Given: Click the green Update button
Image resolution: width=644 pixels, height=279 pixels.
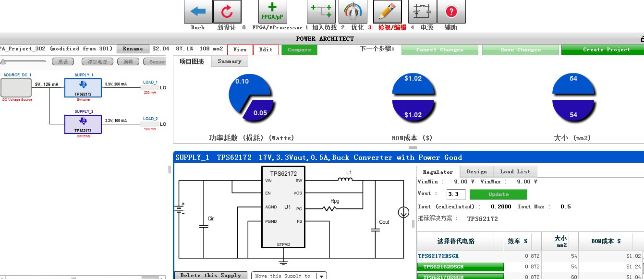Looking at the screenshot, I should click(x=498, y=194).
